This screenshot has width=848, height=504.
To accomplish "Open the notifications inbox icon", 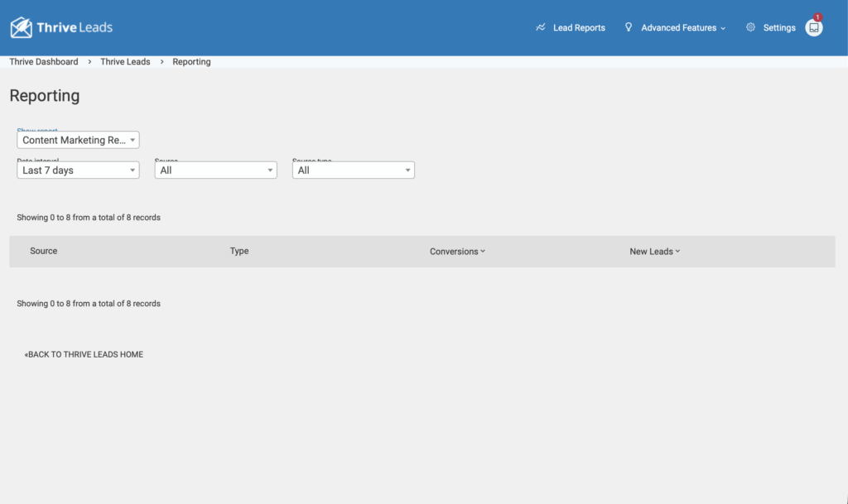I will [x=814, y=27].
